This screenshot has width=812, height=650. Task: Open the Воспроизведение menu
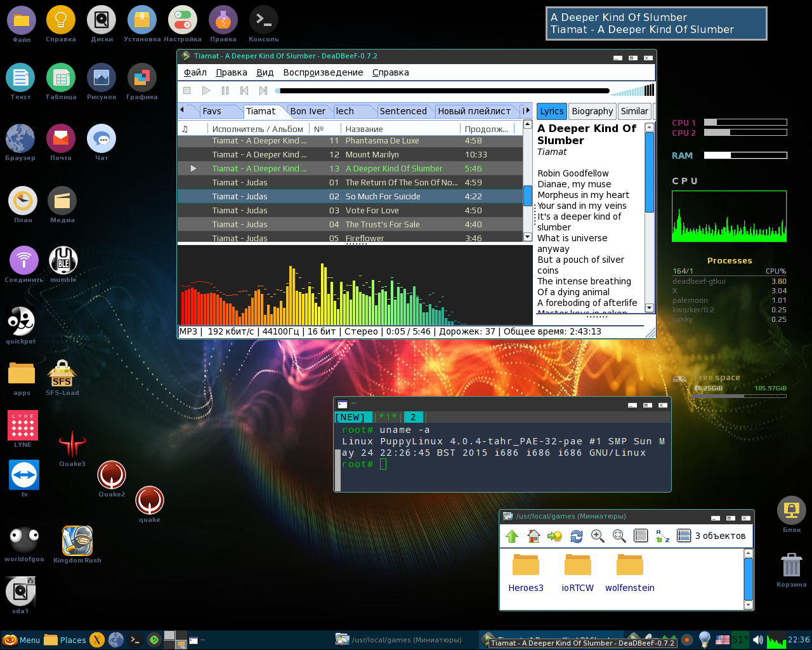coord(323,72)
